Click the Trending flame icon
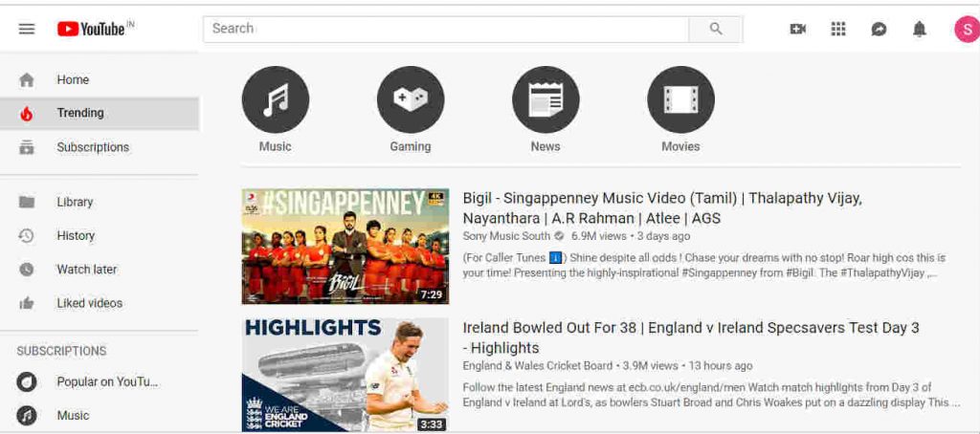Viewport: 980px width, 434px height. (x=26, y=114)
